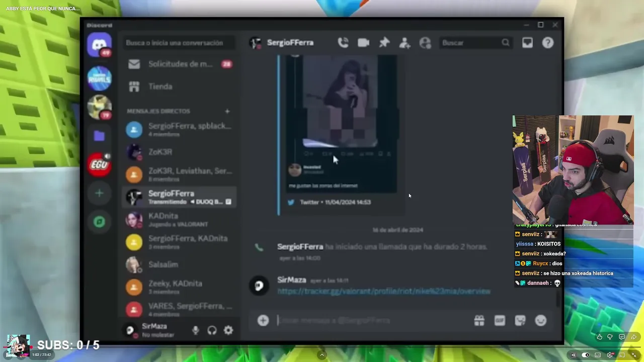Click the channel avatar beside SUBS counter
Screen dimensions: 644x362
(18, 346)
